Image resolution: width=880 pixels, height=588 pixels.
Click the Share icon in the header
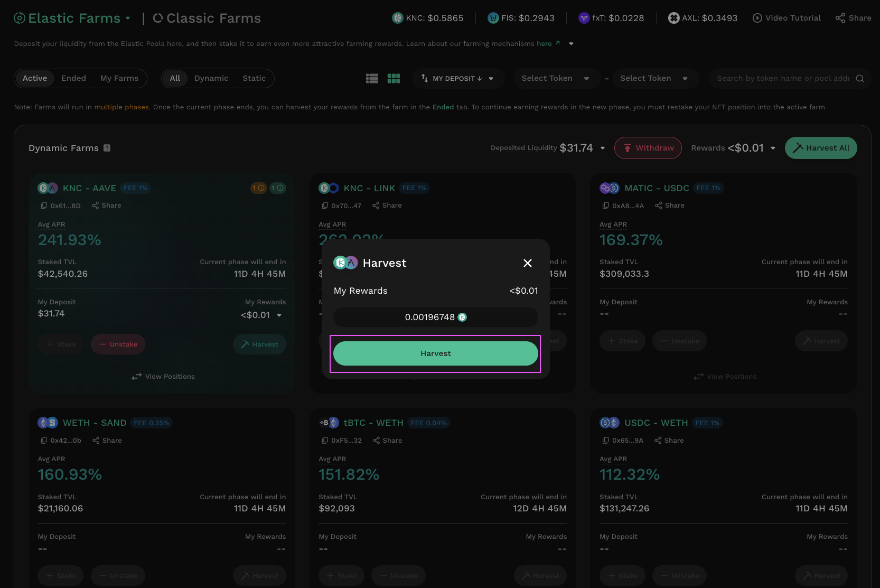point(840,18)
